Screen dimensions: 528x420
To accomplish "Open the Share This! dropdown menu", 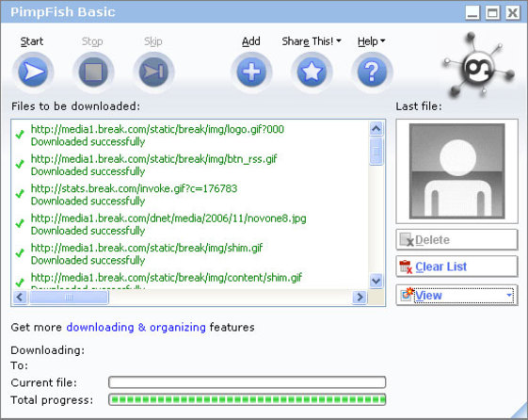I will click(x=312, y=41).
